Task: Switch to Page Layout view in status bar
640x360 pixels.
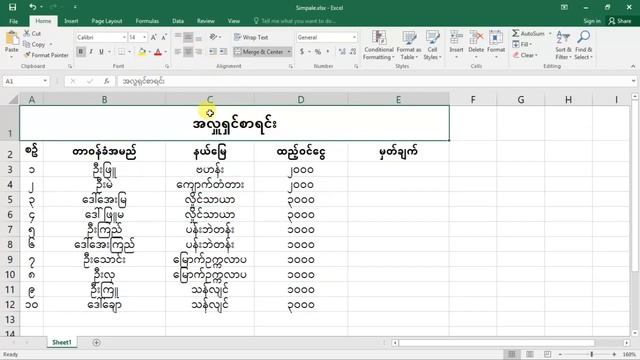Action: tap(530, 354)
